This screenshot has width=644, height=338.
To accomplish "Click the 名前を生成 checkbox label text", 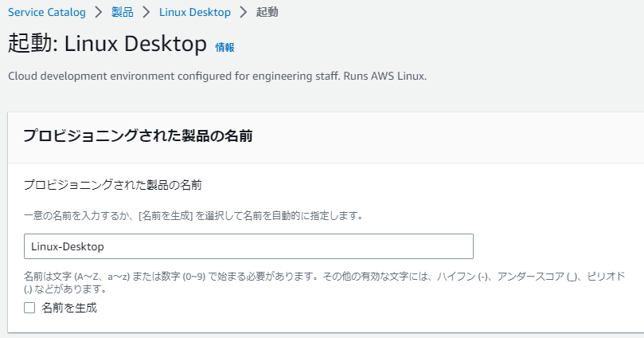I will (68, 308).
